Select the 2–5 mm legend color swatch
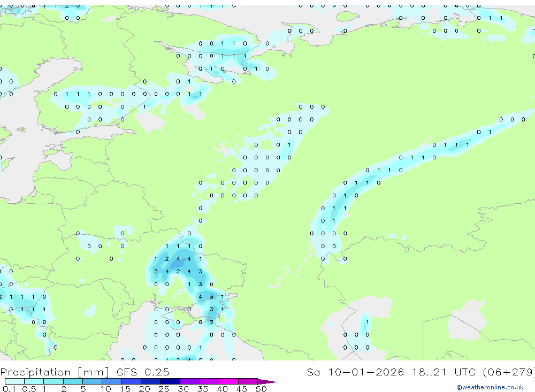The image size is (535, 392). click(73, 381)
